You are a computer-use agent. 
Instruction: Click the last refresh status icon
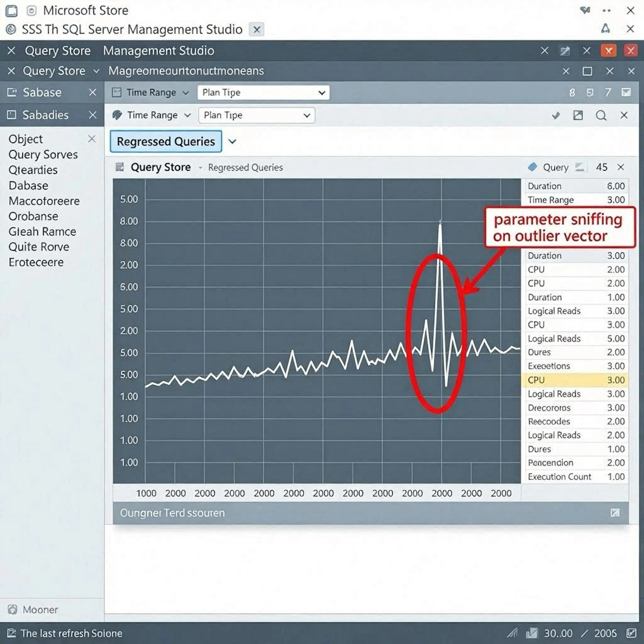coord(12,633)
